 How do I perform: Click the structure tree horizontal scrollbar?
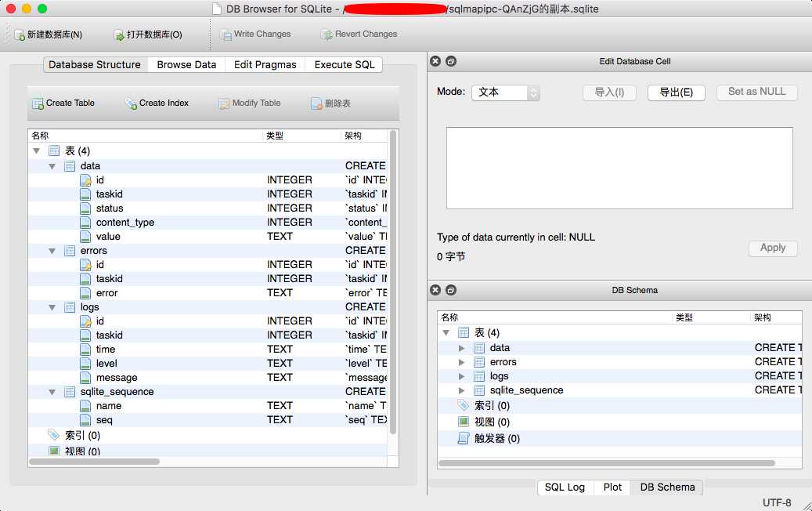94,462
